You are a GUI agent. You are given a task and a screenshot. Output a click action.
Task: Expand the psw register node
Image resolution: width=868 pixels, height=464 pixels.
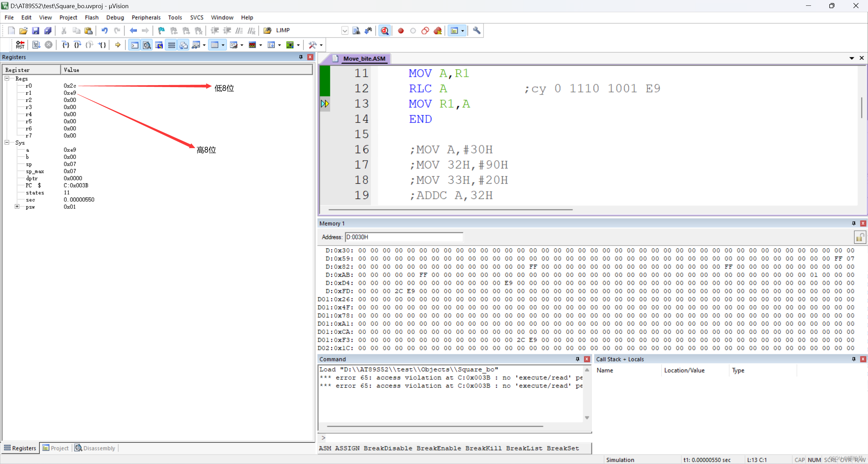tap(17, 206)
